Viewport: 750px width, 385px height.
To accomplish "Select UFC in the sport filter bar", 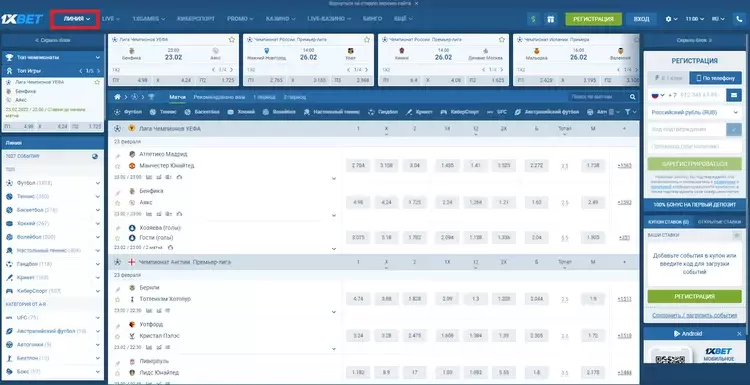I will [x=496, y=112].
